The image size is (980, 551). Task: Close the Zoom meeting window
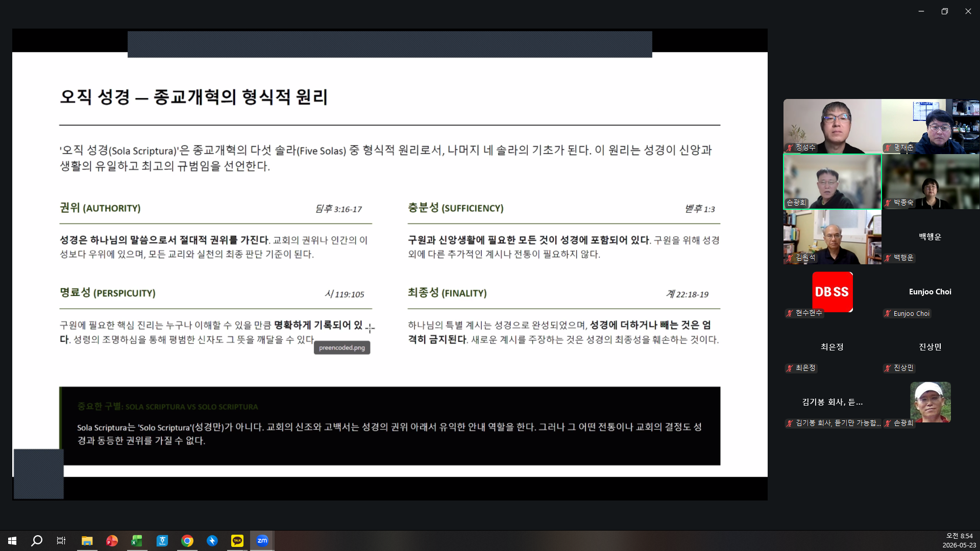(968, 11)
